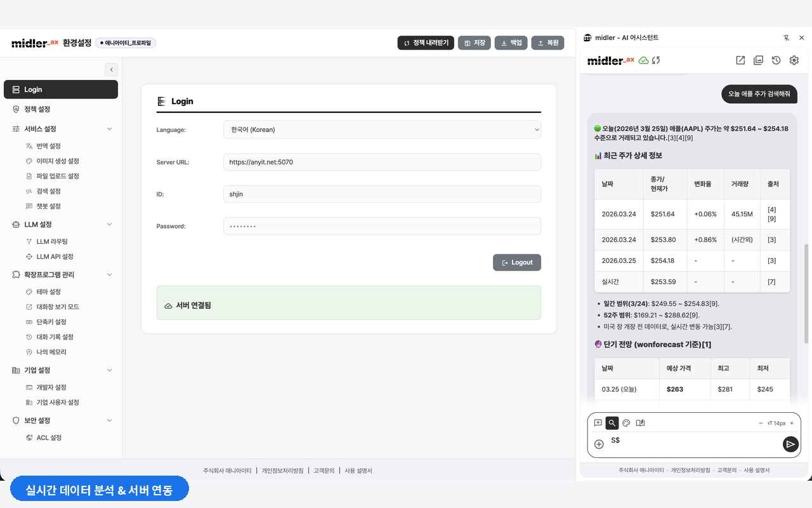Click the Password input field
Image resolution: width=812 pixels, height=508 pixels.
point(382,226)
